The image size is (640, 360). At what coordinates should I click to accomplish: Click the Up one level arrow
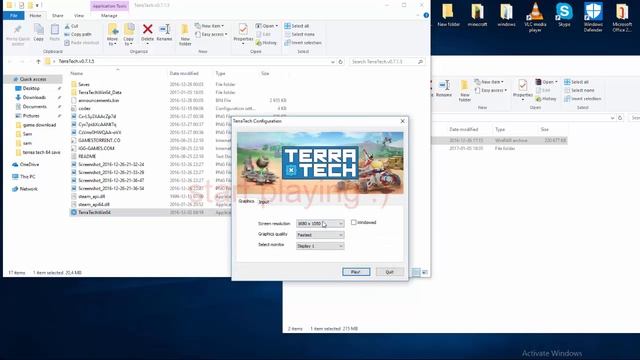click(x=38, y=61)
